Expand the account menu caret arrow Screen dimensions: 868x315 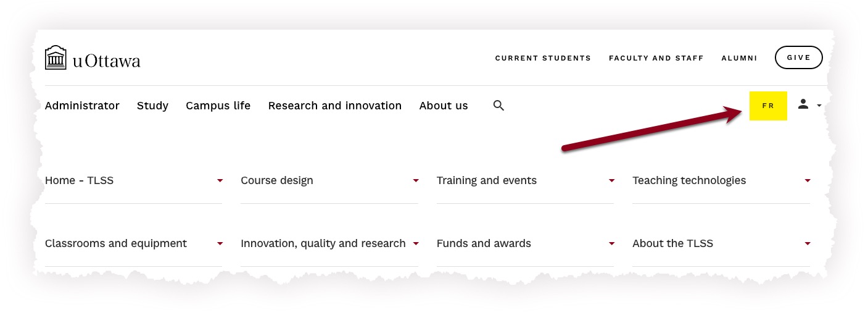819,106
